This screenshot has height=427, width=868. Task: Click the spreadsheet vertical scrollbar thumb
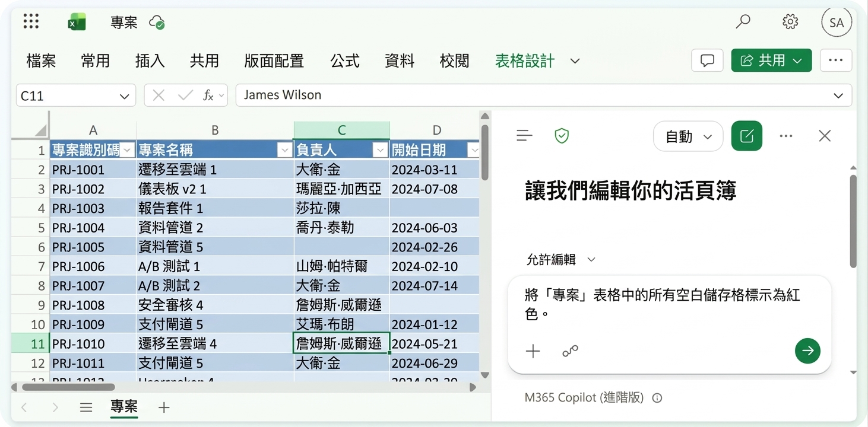click(x=485, y=152)
